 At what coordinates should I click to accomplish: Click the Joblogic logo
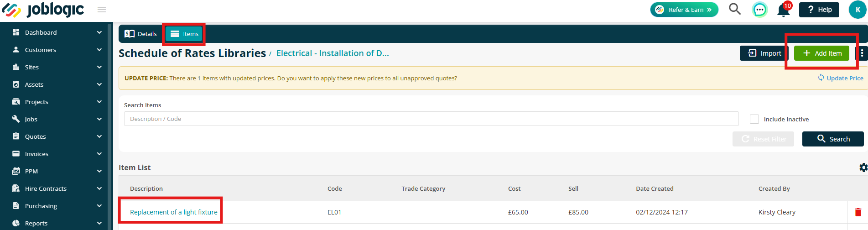point(43,10)
